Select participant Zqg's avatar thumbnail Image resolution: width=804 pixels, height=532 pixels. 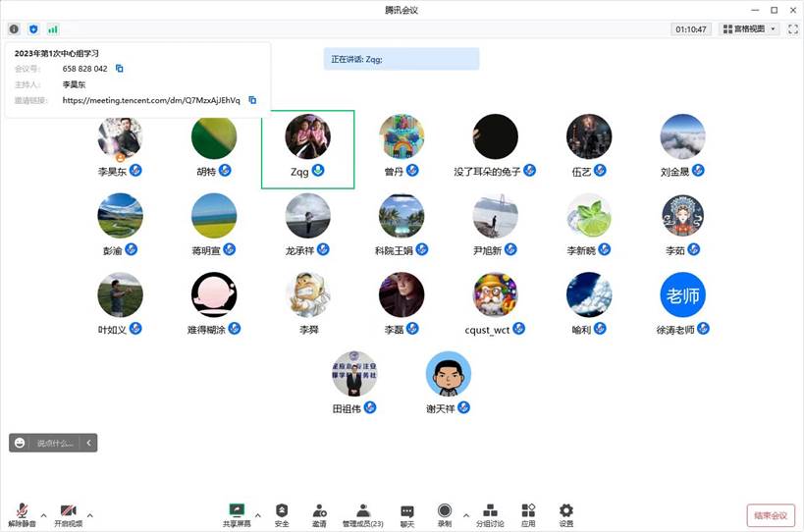[307, 137]
